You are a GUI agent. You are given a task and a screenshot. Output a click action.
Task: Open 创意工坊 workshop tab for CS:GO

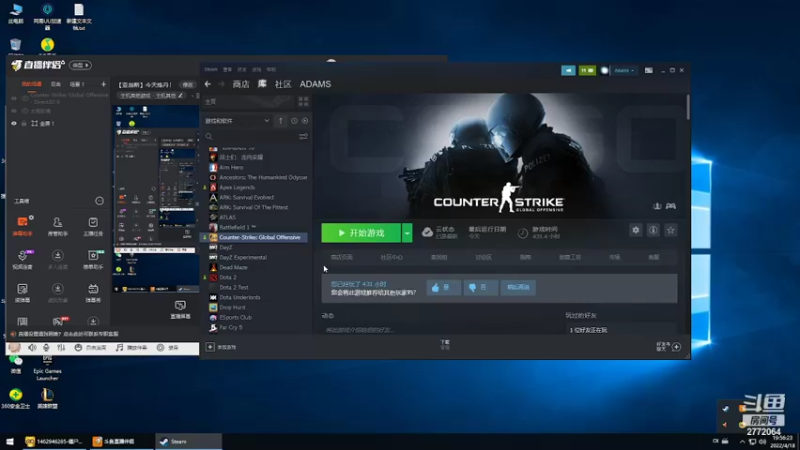(570, 257)
